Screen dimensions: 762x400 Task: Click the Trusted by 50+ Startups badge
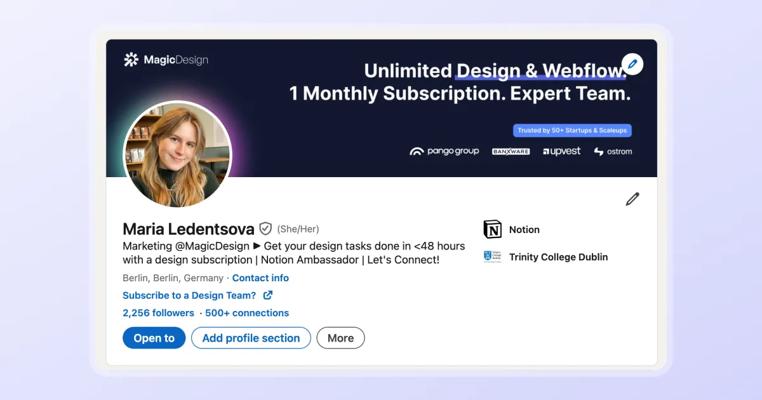tap(572, 130)
